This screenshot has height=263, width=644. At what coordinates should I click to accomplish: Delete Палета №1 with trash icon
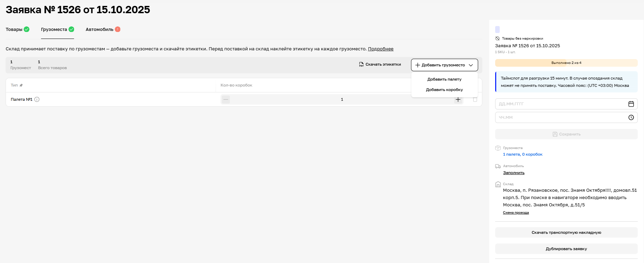pyautogui.click(x=475, y=99)
